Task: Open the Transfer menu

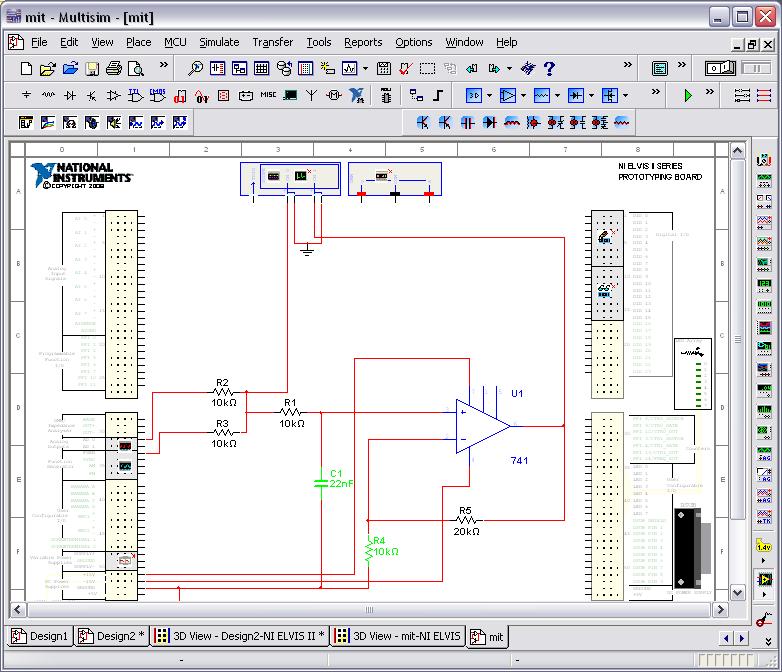Action: pos(272,42)
